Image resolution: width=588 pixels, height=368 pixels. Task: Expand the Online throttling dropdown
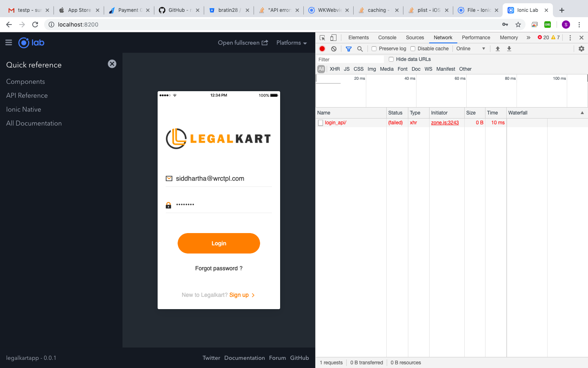(470, 49)
